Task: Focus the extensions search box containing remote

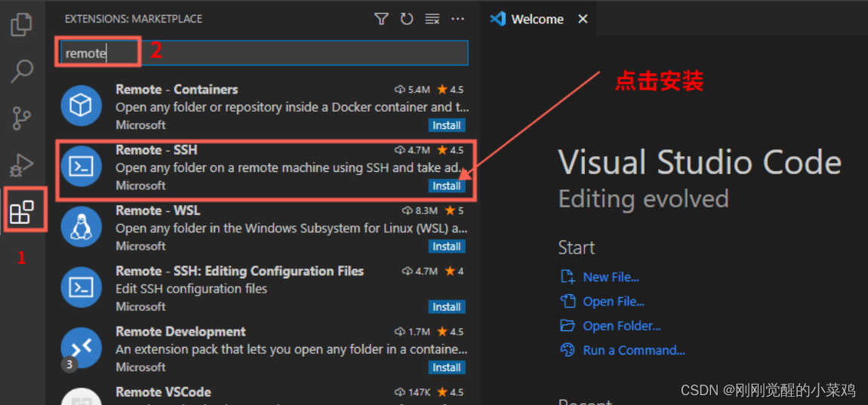Action: click(264, 53)
